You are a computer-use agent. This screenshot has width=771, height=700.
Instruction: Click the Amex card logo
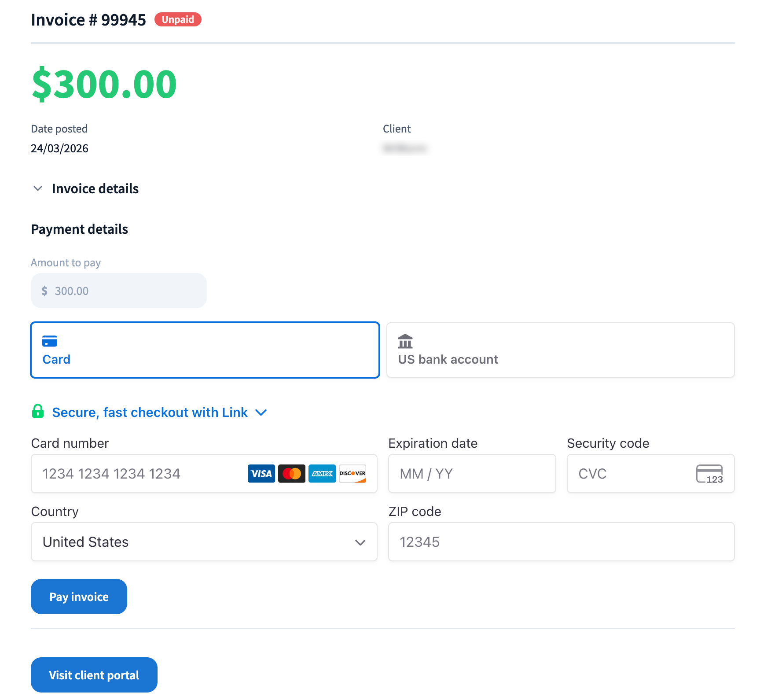pyautogui.click(x=322, y=474)
